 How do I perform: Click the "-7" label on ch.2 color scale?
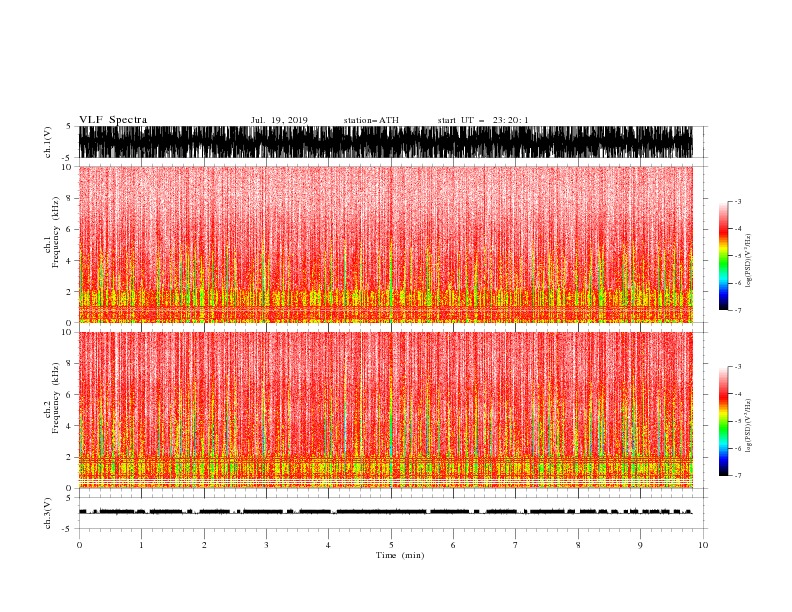[737, 476]
